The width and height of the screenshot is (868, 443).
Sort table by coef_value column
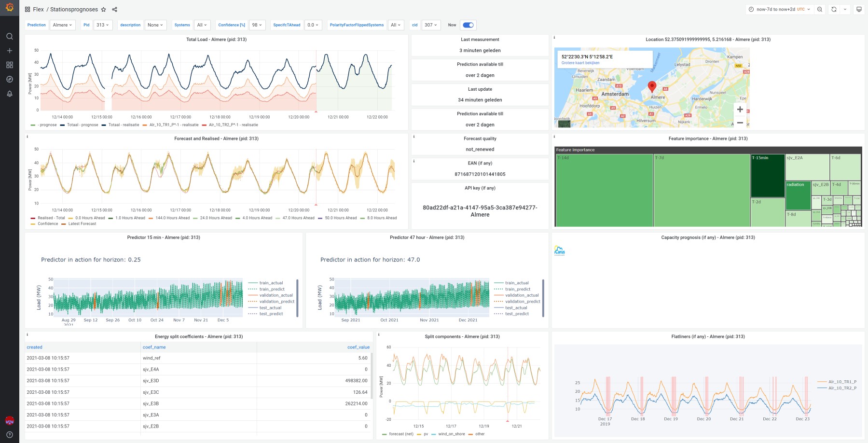pyautogui.click(x=358, y=347)
